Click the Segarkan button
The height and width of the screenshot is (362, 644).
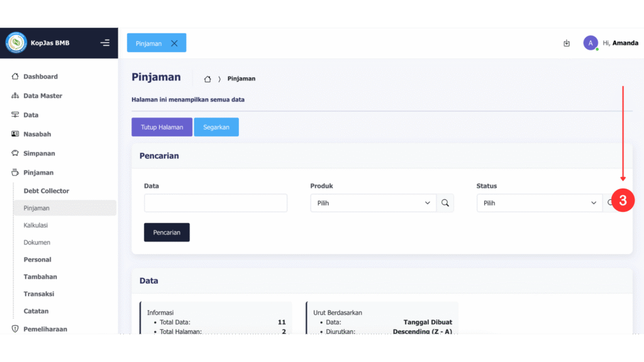pyautogui.click(x=216, y=127)
